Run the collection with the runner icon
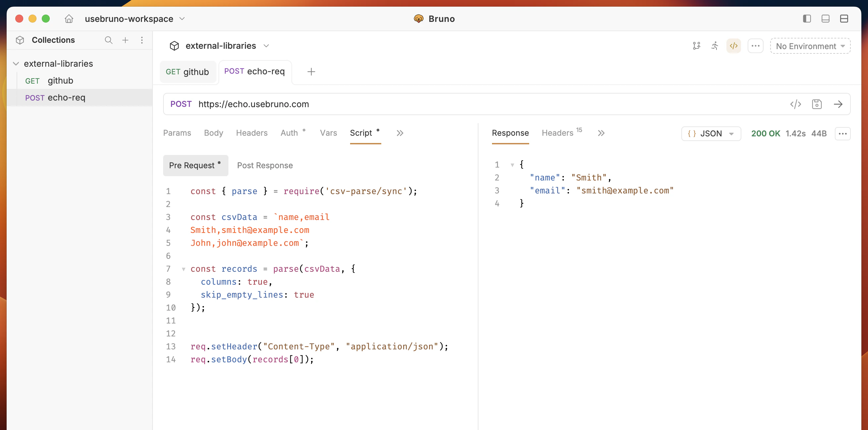 point(715,46)
